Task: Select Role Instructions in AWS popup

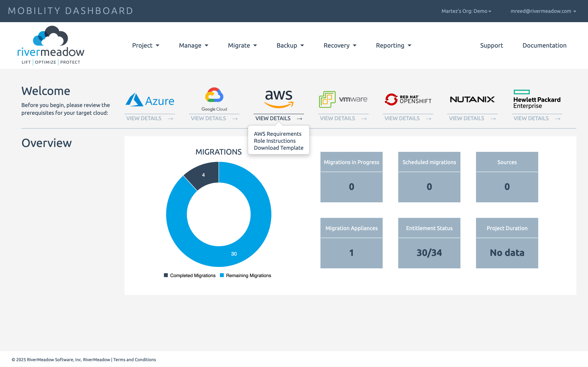Action: click(275, 141)
